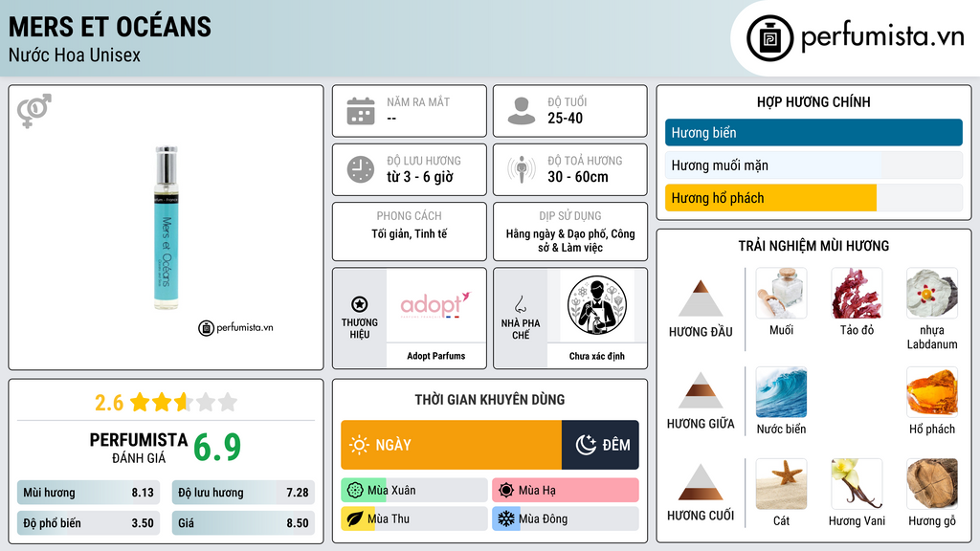Click the perfumista.vn site name text
The height and width of the screenshot is (551, 980).
coord(881,36)
